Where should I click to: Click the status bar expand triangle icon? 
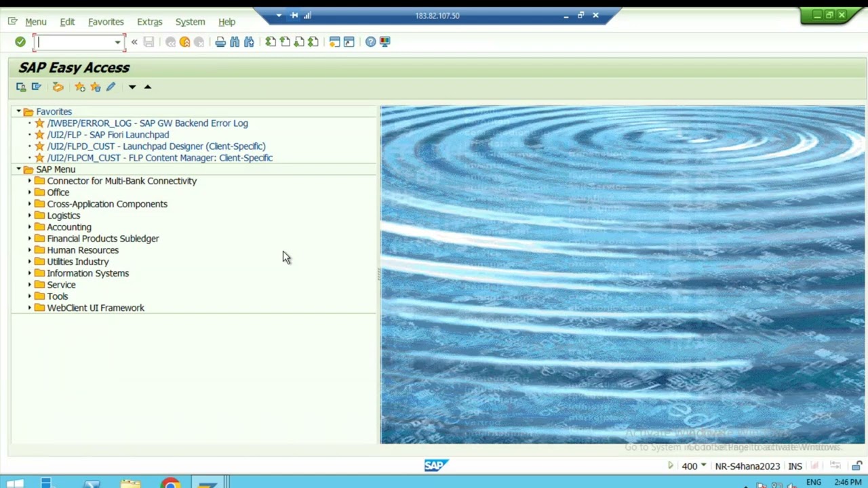coord(670,466)
